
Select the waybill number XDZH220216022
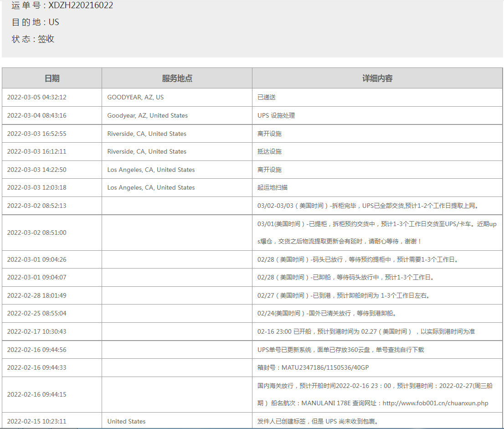tap(81, 5)
